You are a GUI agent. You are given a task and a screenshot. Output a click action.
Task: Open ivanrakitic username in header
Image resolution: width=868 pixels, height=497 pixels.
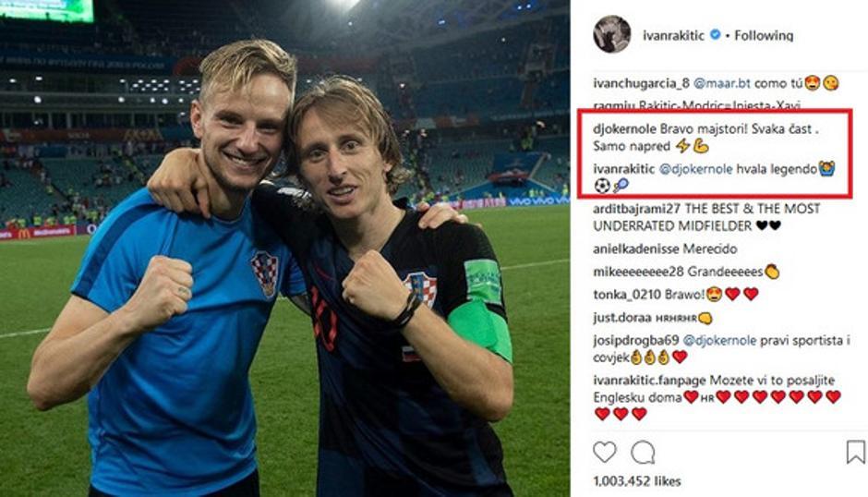pos(673,35)
